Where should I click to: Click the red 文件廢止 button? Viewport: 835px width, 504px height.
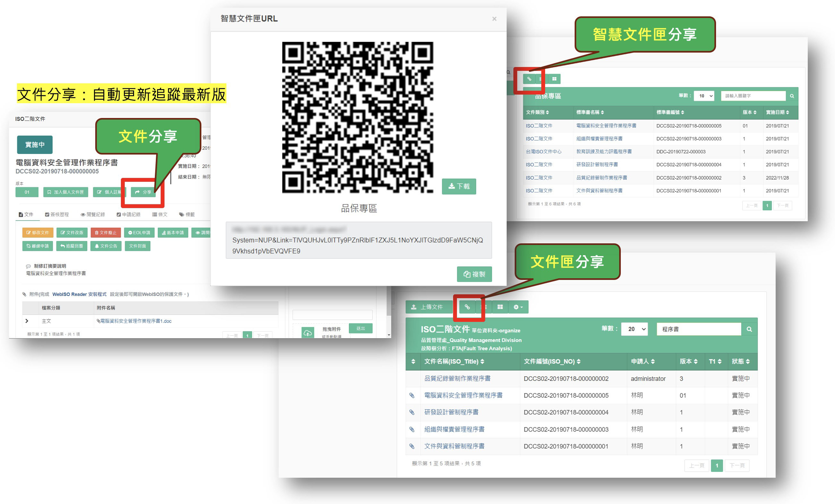[x=106, y=232]
